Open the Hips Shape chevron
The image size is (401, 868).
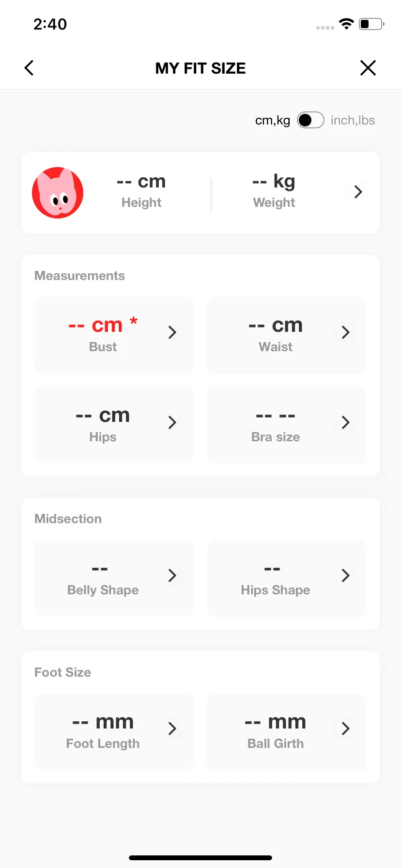(345, 575)
